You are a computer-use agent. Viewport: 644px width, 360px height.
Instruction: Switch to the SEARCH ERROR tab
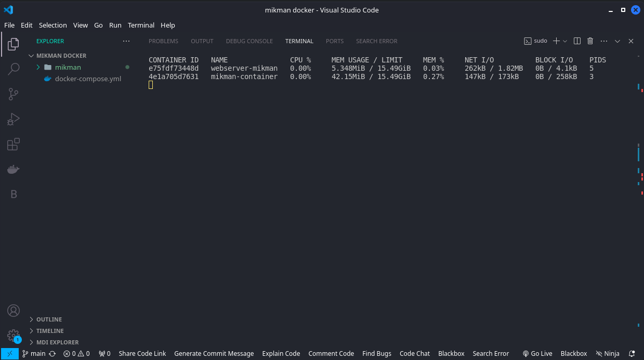[377, 41]
